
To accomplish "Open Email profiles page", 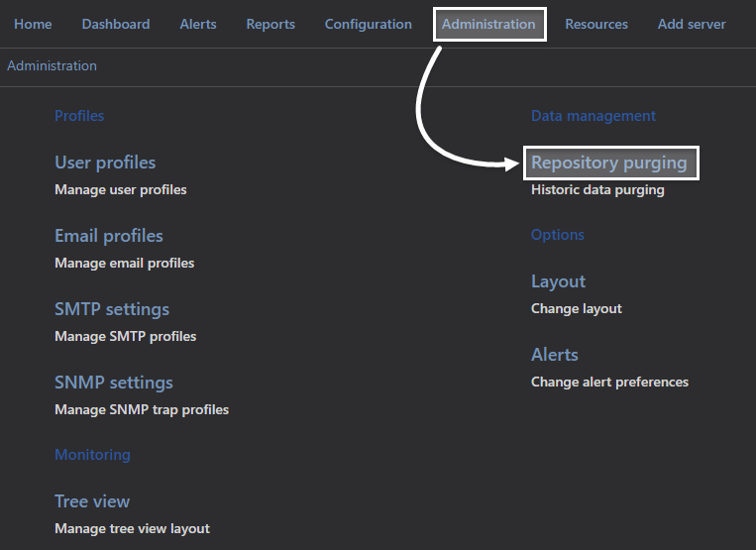I will pyautogui.click(x=108, y=236).
